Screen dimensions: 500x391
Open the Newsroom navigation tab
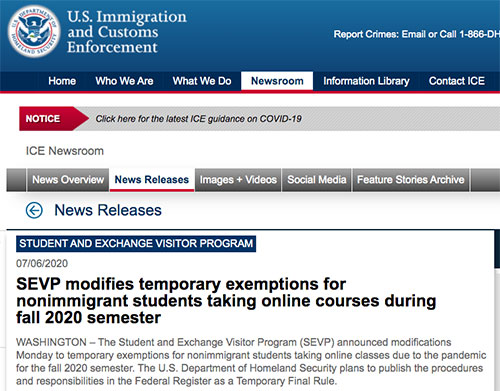[x=277, y=81]
